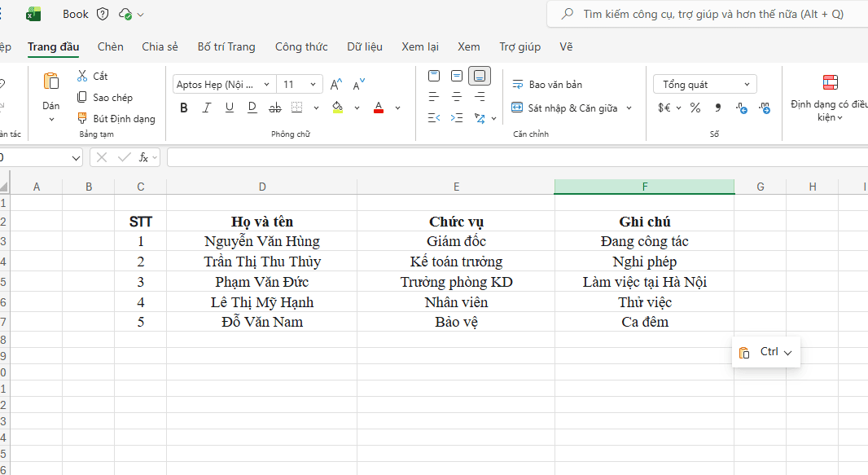The width and height of the screenshot is (868, 475).
Task: Switch to the Công thức tab
Action: point(301,46)
